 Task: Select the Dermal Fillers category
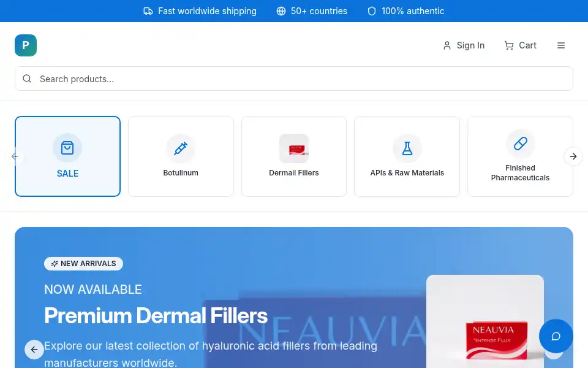pyautogui.click(x=294, y=156)
